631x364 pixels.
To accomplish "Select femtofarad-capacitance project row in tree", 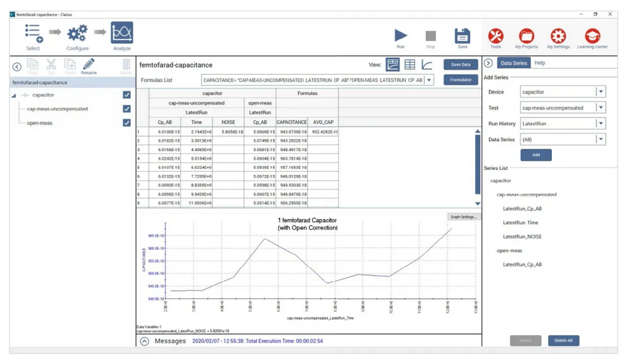I will pyautogui.click(x=73, y=82).
